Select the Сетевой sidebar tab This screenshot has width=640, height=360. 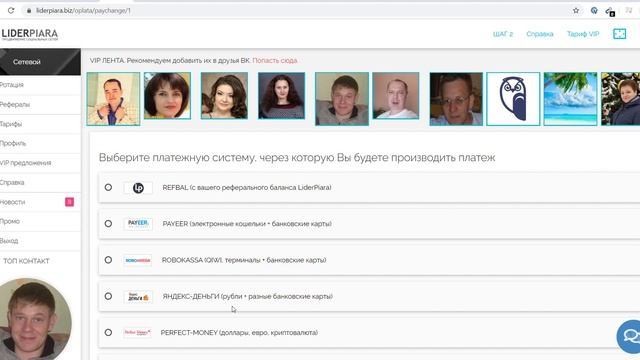[x=40, y=62]
